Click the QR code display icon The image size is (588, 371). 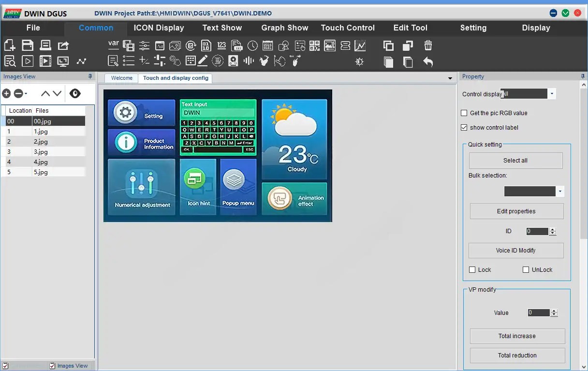point(314,46)
